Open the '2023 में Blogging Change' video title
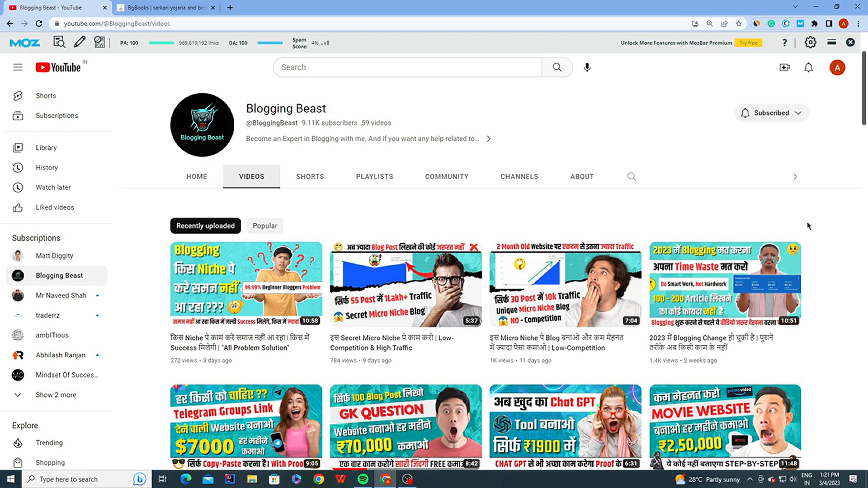This screenshot has width=868, height=488. click(x=711, y=343)
